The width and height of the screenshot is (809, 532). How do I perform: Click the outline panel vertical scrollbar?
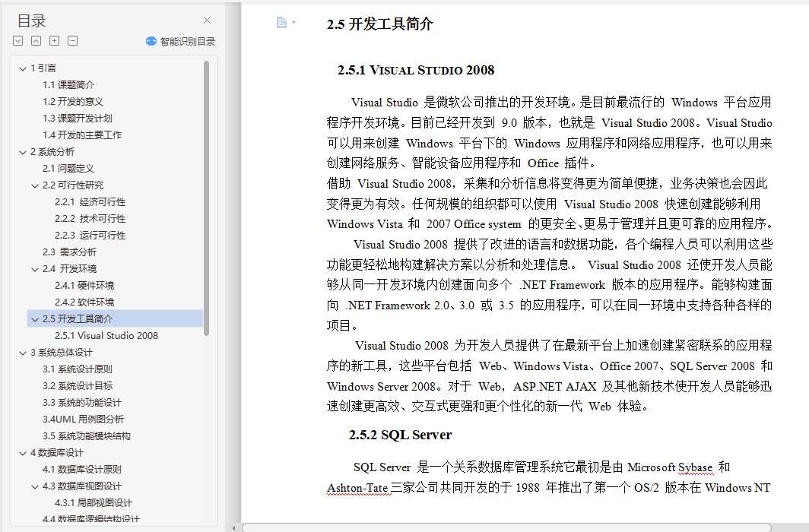click(x=206, y=198)
